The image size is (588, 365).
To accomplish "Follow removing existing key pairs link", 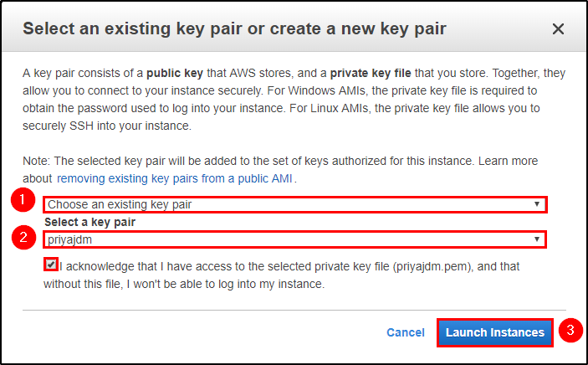I will point(174,178).
